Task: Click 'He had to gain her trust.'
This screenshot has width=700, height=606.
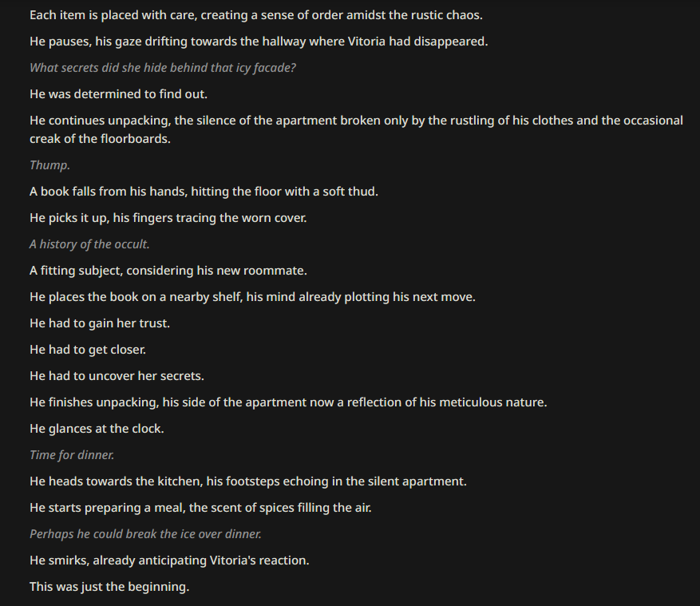Action: pos(100,323)
